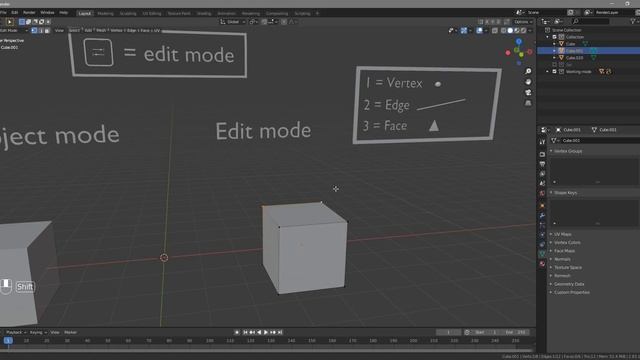Open the Vertex menu in viewport header
The width and height of the screenshot is (640, 360).
click(116, 31)
